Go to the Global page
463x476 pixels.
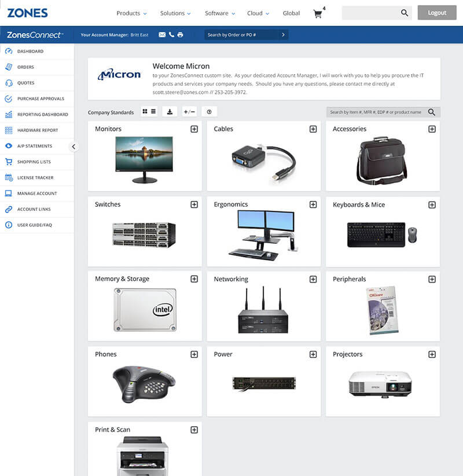[x=291, y=13]
